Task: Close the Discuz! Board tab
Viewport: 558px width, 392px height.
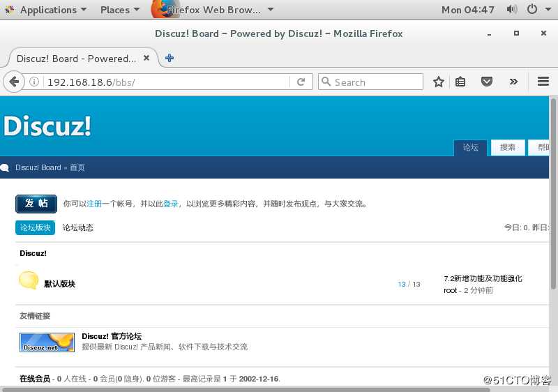Action: click(146, 58)
